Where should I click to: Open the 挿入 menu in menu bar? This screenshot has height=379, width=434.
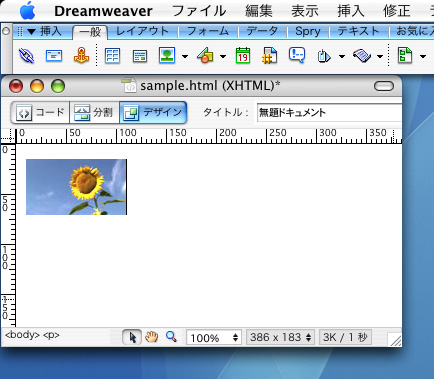(x=351, y=11)
